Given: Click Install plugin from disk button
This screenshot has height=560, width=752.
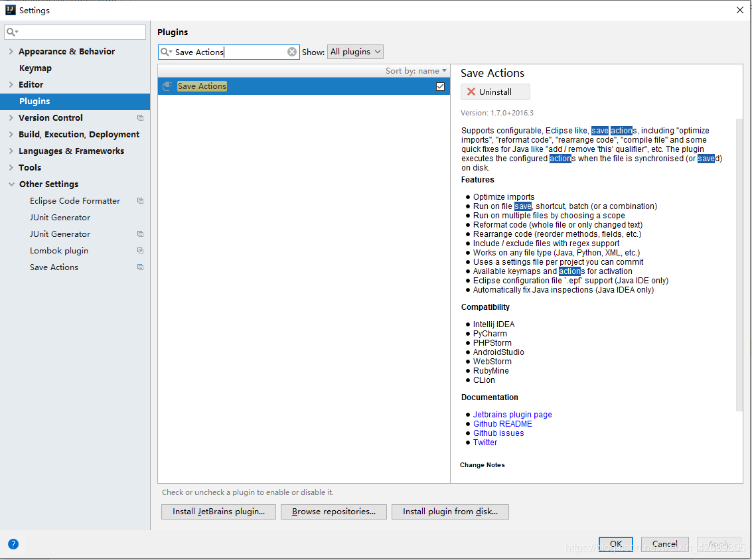Looking at the screenshot, I should pos(450,512).
